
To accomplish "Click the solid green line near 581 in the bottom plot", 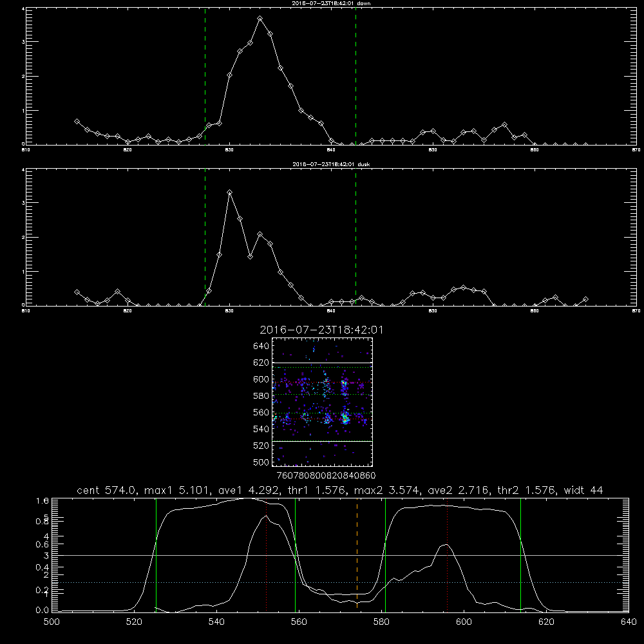I will pyautogui.click(x=385, y=555).
